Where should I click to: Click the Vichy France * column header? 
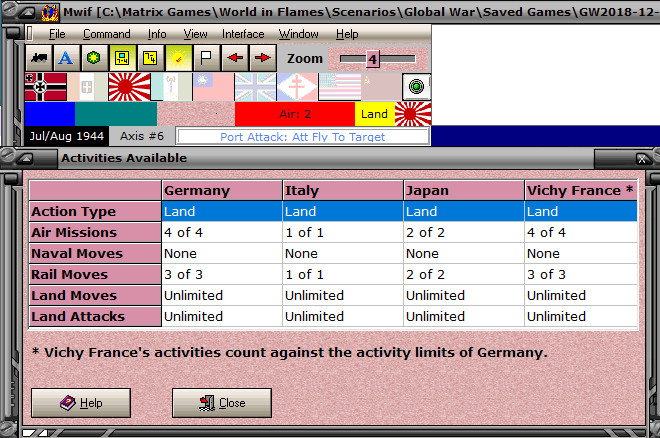pyautogui.click(x=581, y=191)
